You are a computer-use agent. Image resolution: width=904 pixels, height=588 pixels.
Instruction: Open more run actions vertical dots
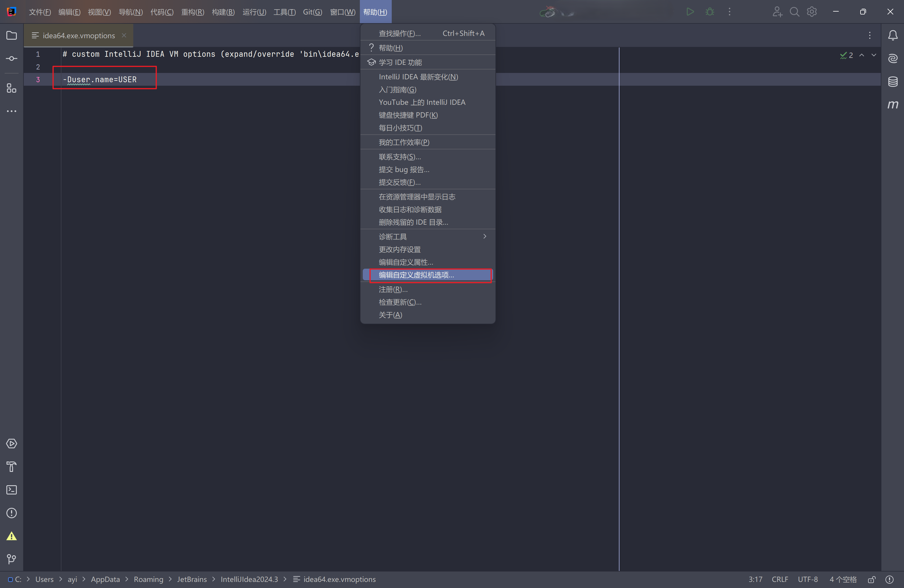click(729, 12)
